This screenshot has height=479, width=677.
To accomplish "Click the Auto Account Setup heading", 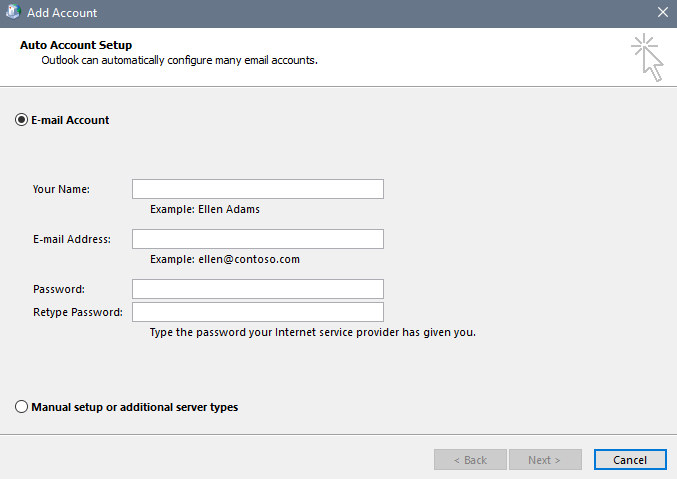I will click(x=76, y=45).
